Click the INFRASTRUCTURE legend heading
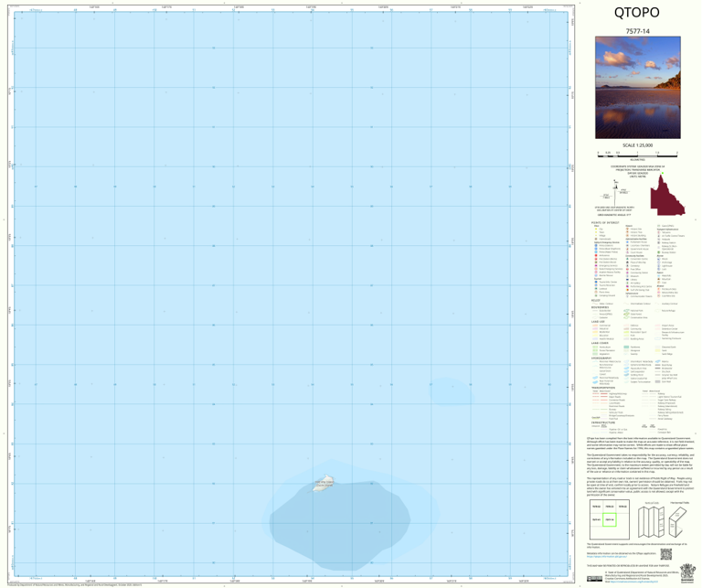Viewport: 702px width, 588px height. point(603,422)
